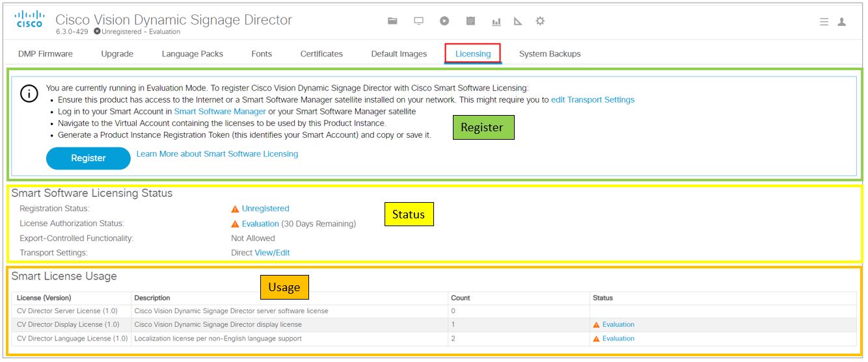Open Learn More about Smart Software Licensing link

tap(217, 154)
